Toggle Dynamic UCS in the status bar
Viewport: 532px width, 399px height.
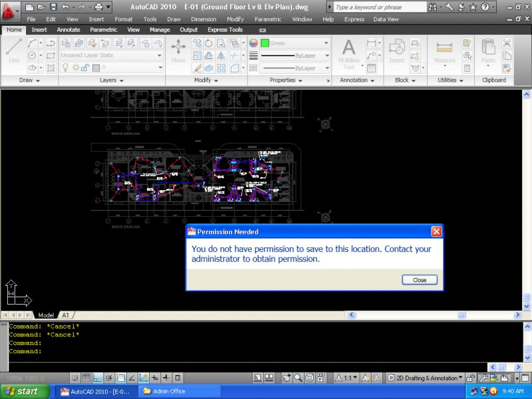[143, 378]
